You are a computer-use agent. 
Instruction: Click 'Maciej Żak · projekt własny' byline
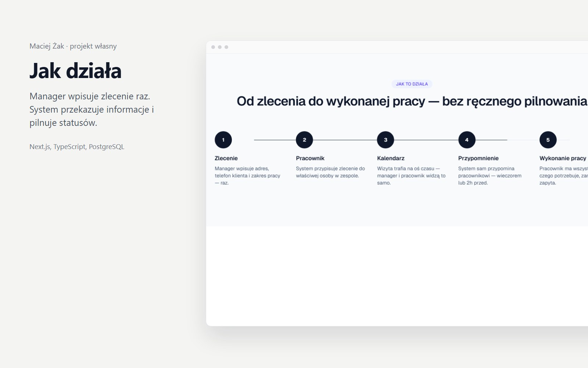(x=73, y=46)
